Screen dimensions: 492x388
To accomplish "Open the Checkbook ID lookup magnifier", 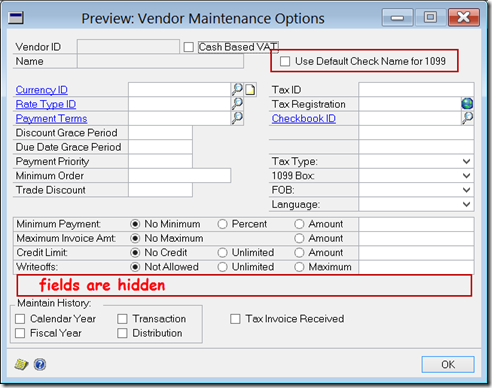I will coord(467,118).
